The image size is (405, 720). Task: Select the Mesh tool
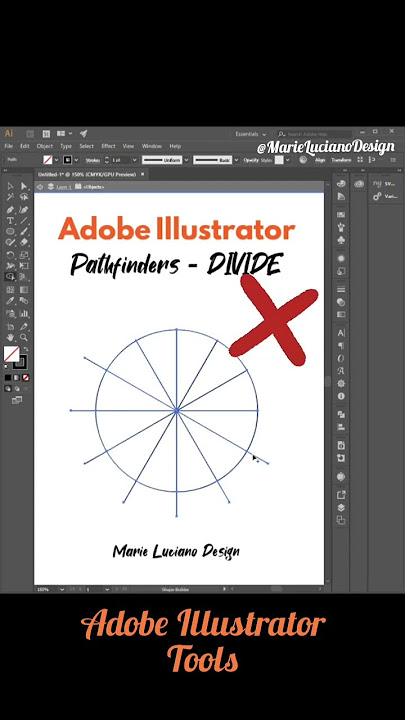(10, 290)
